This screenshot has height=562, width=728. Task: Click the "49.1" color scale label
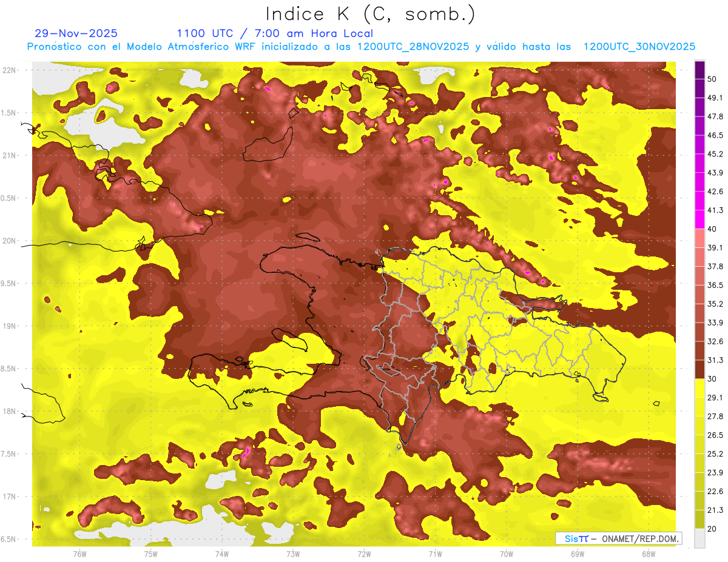pyautogui.click(x=715, y=98)
